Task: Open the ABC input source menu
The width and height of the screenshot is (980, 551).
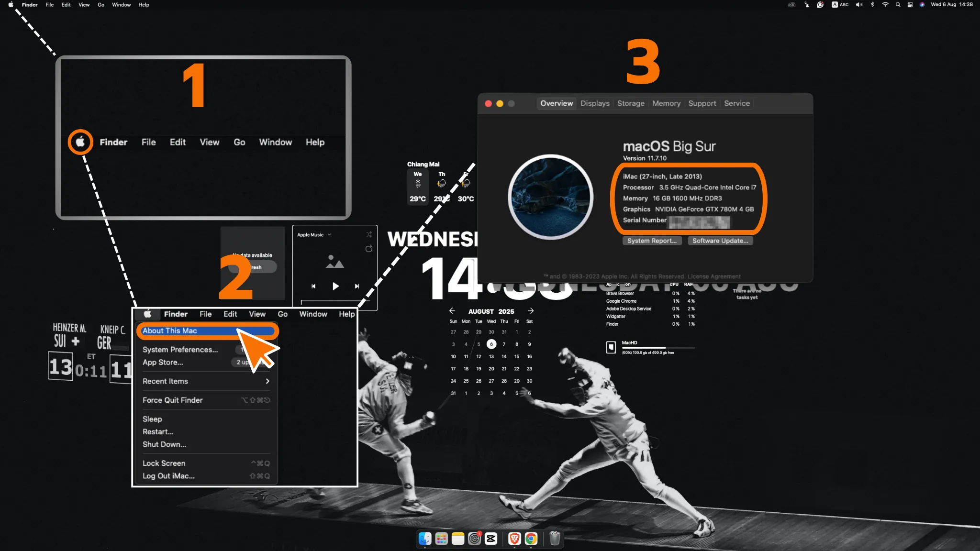Action: [840, 5]
